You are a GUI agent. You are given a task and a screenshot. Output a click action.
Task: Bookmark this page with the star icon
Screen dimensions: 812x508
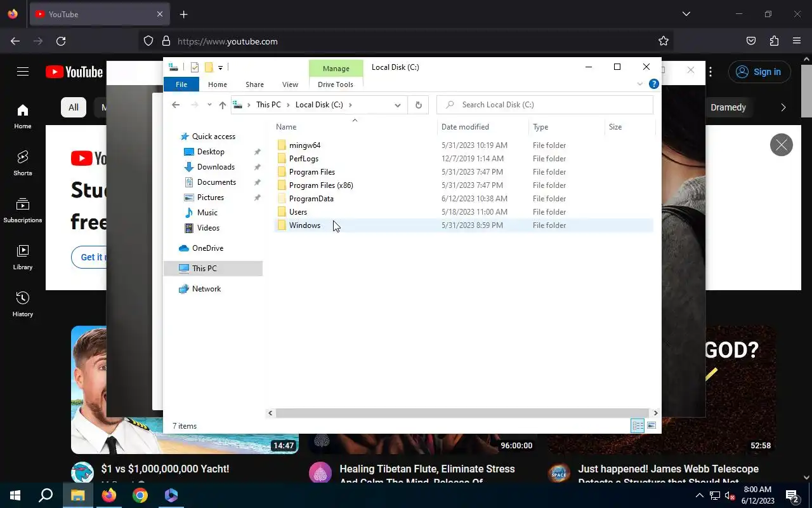click(664, 41)
